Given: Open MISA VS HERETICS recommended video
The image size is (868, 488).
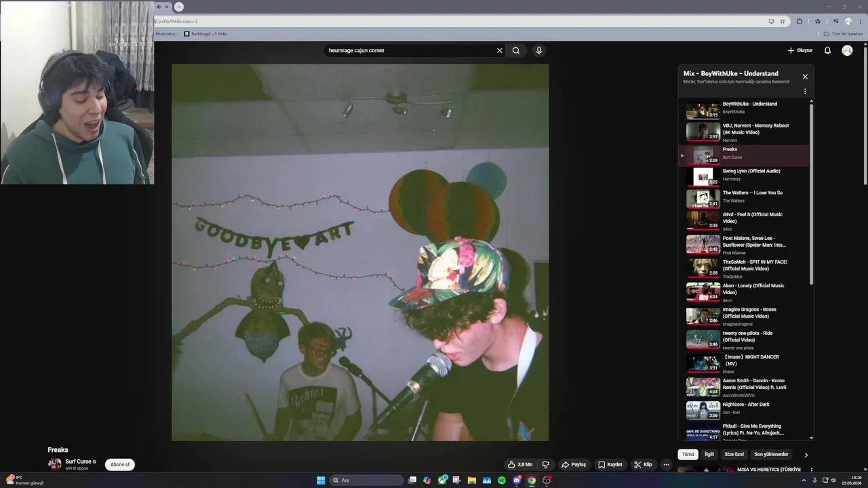Looking at the screenshot, I should coord(768,469).
